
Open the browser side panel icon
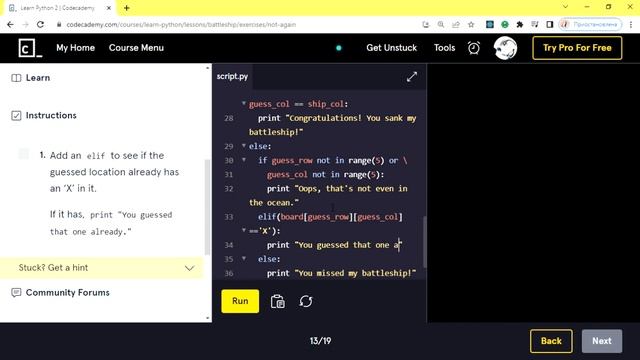[x=550, y=24]
